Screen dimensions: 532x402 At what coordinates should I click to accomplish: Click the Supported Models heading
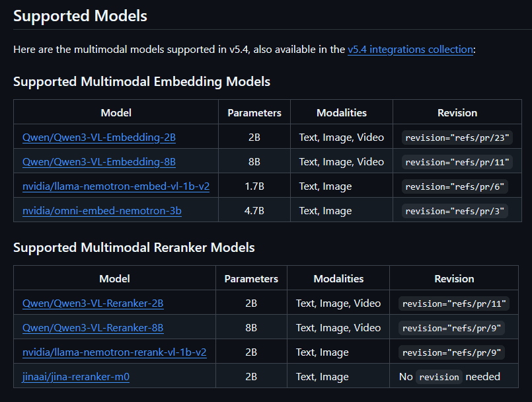tap(80, 16)
